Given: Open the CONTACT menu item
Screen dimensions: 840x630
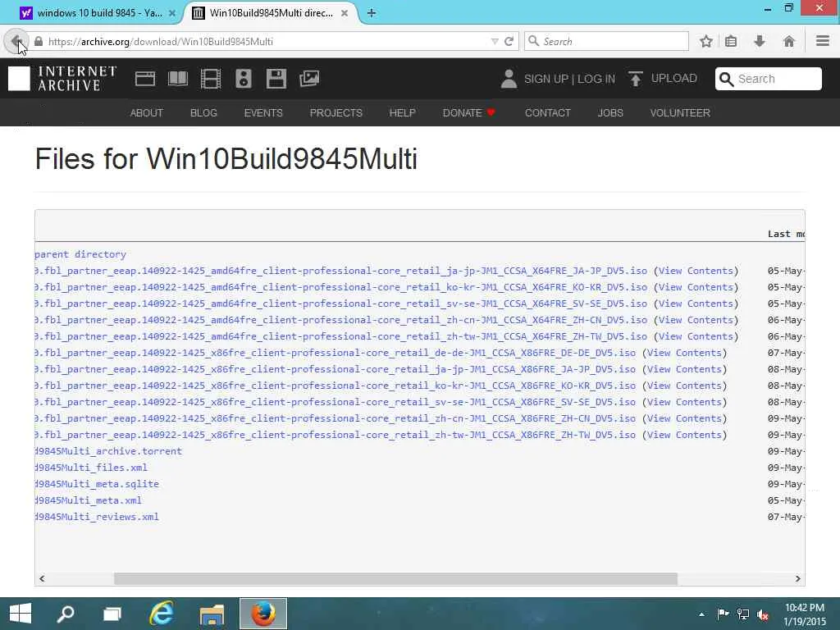Looking at the screenshot, I should click(547, 112).
